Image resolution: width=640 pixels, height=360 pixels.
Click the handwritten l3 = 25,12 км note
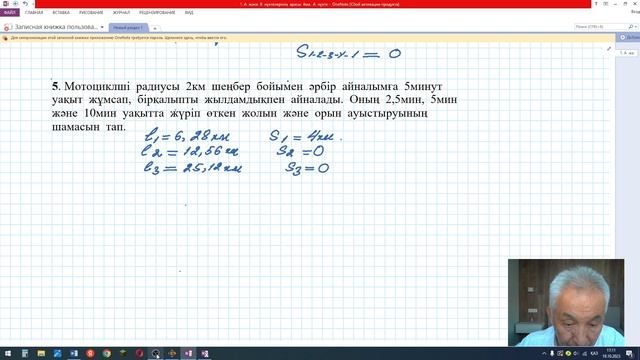pyautogui.click(x=192, y=168)
